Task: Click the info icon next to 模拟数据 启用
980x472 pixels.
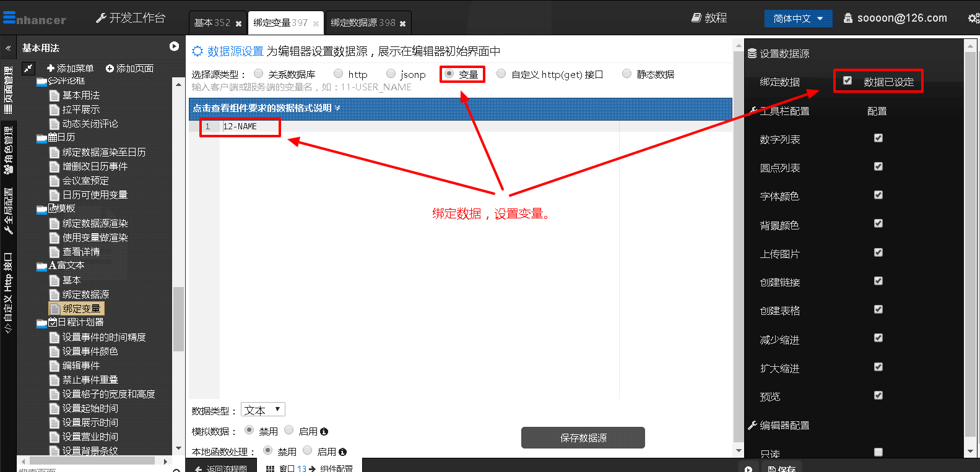Action: pos(324,432)
